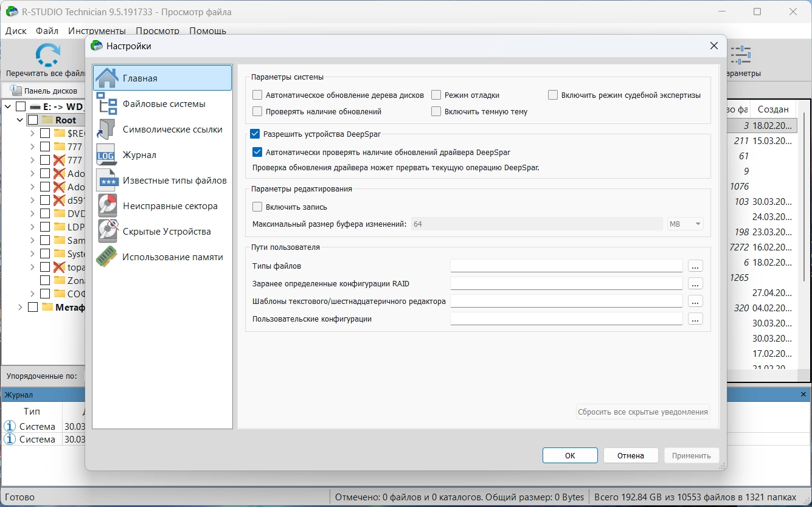Viewport: 812px width, 507px height.
Task: Check the Root folder checkbox in tree
Action: click(33, 120)
